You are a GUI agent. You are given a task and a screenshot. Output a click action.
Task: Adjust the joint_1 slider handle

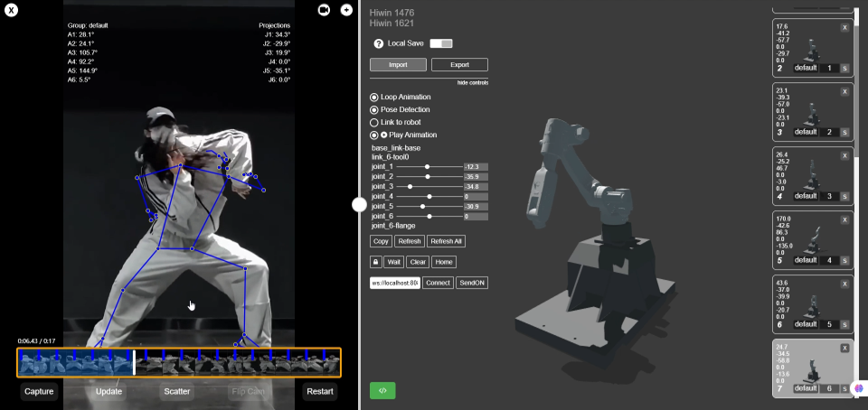(x=427, y=166)
